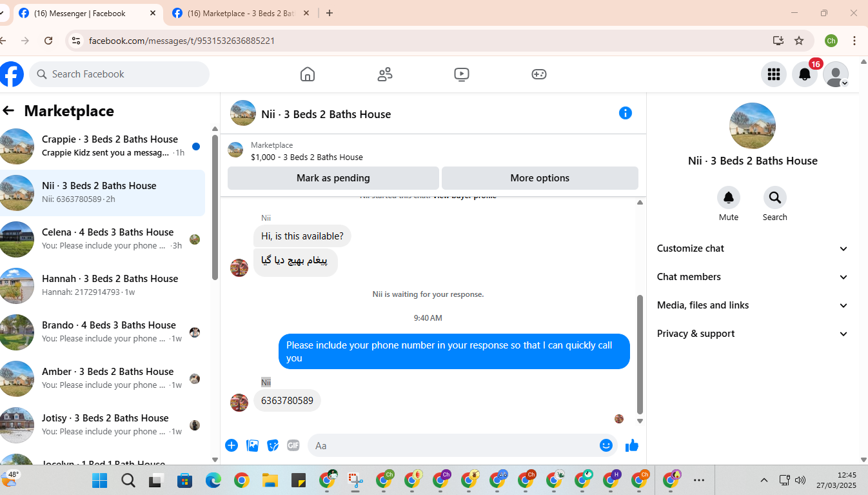Click the Chrome address bar URL
Image resolution: width=868 pixels, height=495 pixels.
click(x=182, y=41)
